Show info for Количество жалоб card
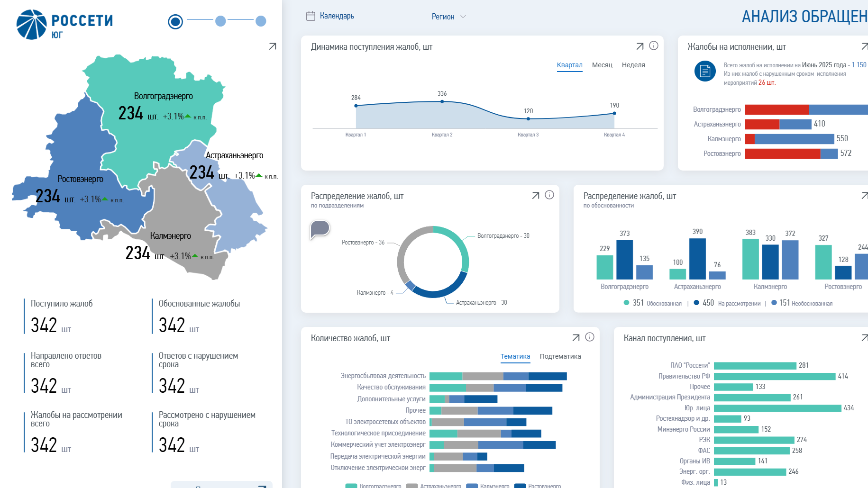Viewport: 868px width, 488px height. tap(590, 337)
